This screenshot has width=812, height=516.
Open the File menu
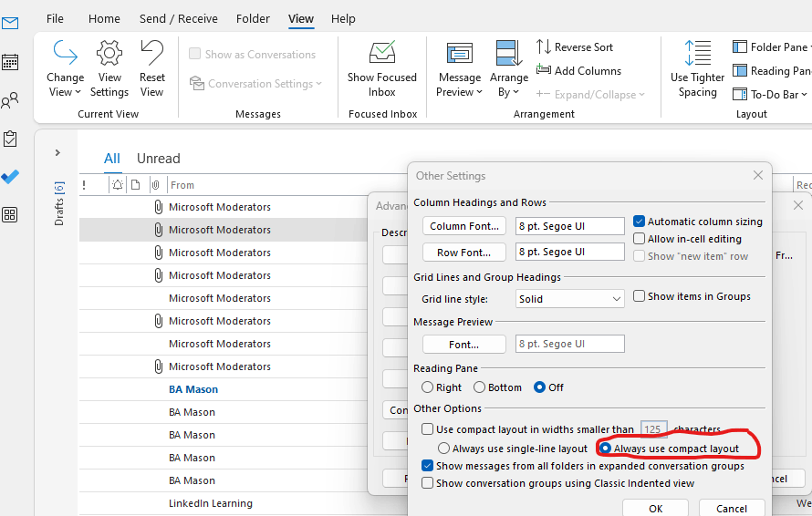[55, 18]
